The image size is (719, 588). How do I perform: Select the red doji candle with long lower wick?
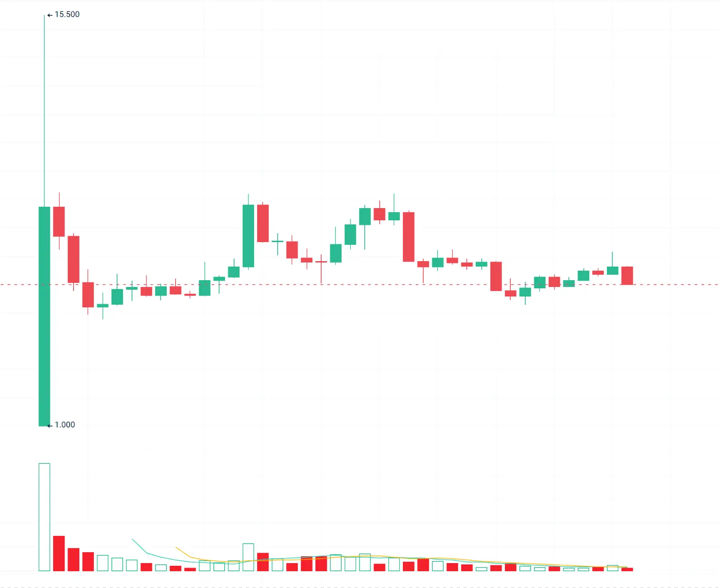pyautogui.click(x=321, y=262)
